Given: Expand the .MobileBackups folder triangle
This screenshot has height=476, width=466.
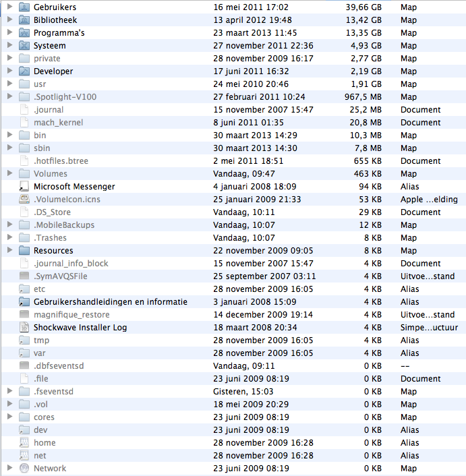Looking at the screenshot, I should coord(9,224).
